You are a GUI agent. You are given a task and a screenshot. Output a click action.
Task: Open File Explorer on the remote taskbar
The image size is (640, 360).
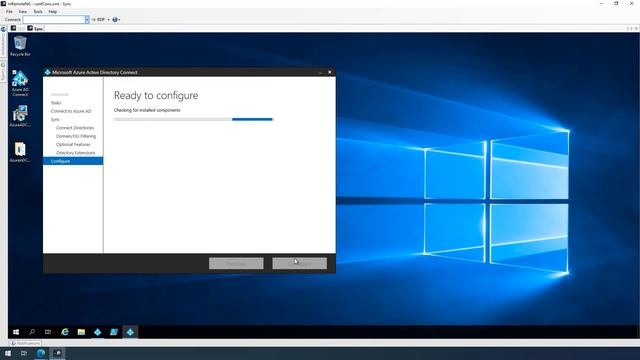81,332
